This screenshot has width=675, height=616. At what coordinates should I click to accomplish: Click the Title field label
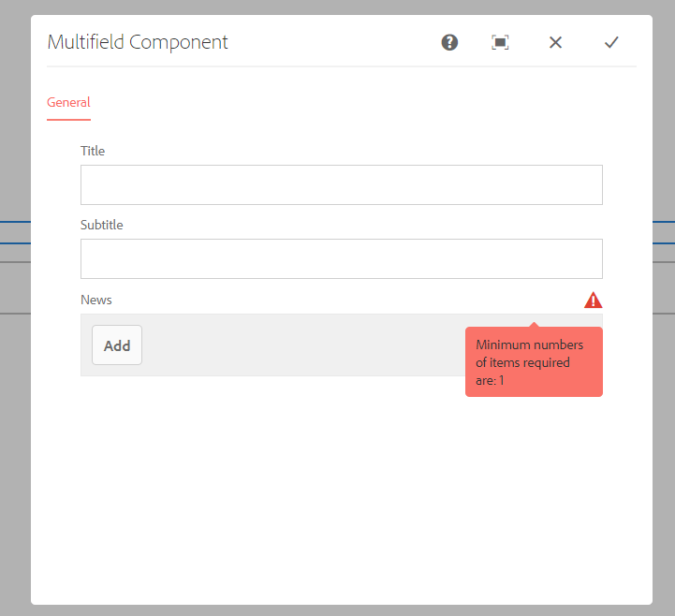pyautogui.click(x=93, y=151)
